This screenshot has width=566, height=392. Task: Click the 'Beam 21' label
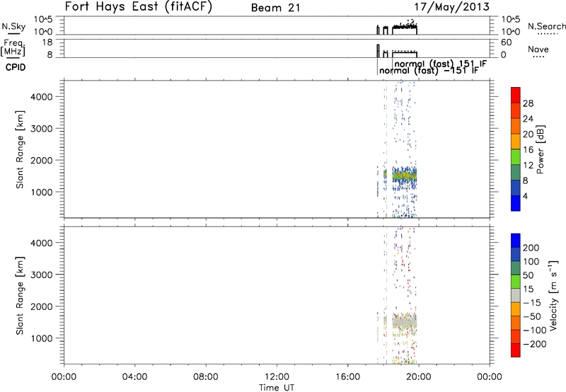point(275,8)
